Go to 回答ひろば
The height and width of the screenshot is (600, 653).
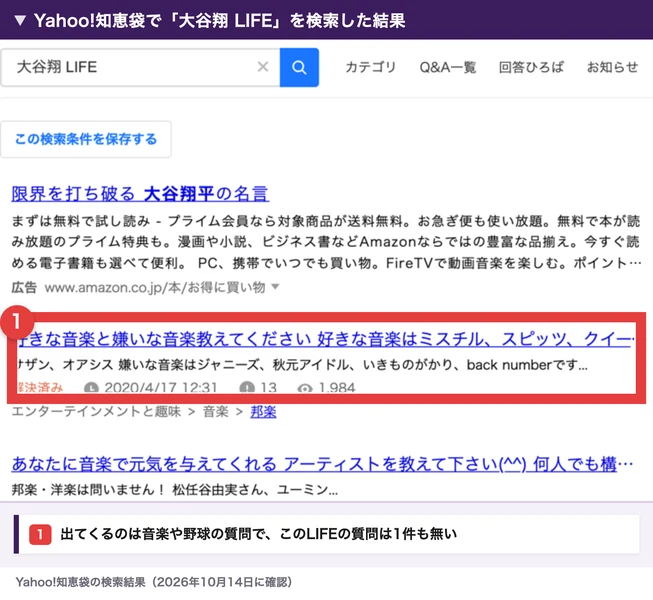tap(531, 67)
